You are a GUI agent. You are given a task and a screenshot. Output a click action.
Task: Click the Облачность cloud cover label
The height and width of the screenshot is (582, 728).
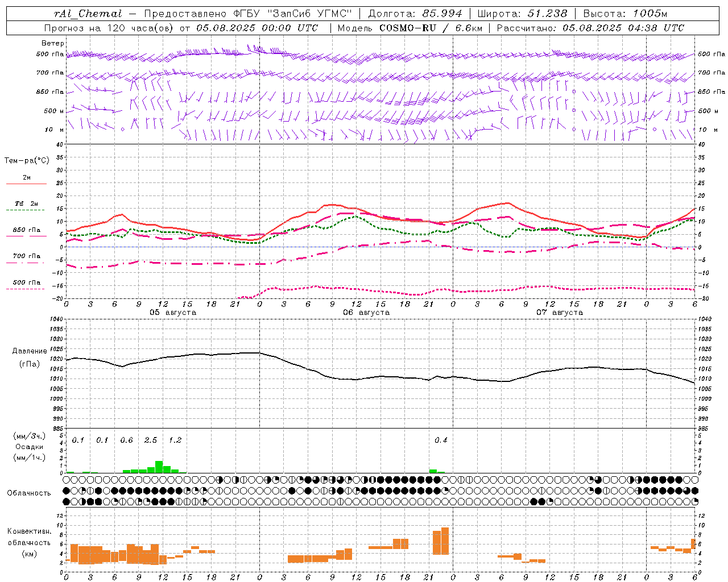pos(29,493)
